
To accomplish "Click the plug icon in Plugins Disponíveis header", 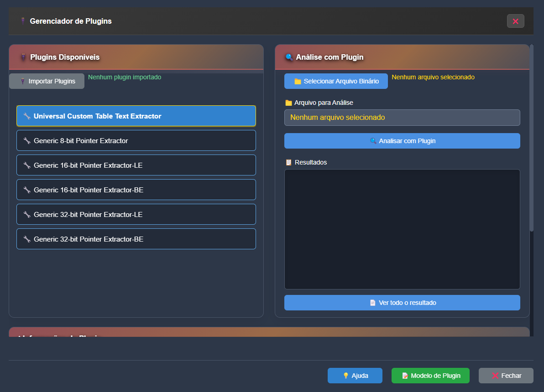I will tap(23, 57).
